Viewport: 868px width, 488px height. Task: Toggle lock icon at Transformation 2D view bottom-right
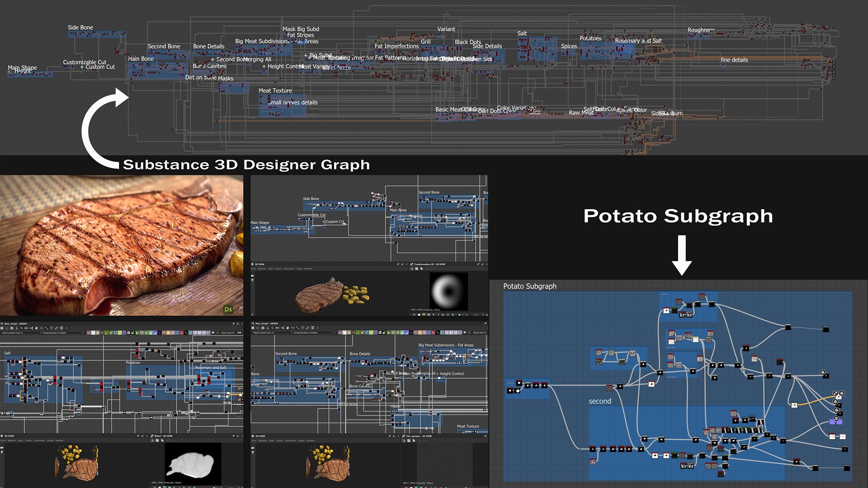pos(487,314)
